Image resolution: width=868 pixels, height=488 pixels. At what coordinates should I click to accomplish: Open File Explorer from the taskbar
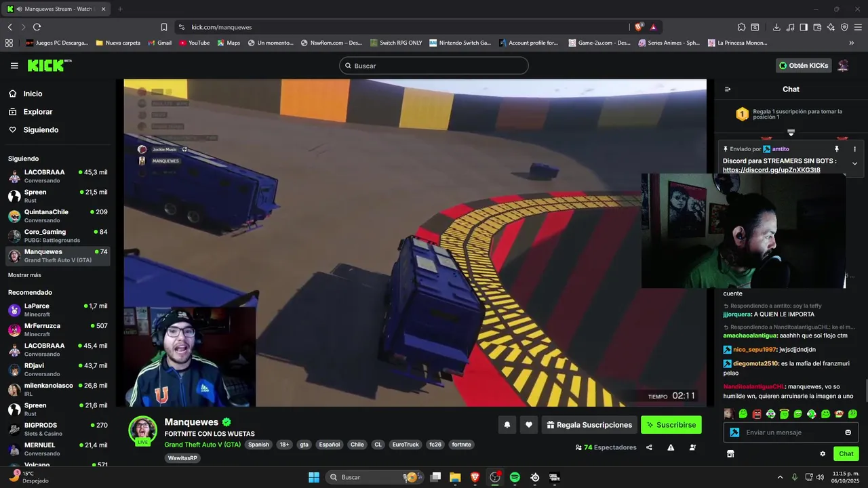tap(455, 477)
